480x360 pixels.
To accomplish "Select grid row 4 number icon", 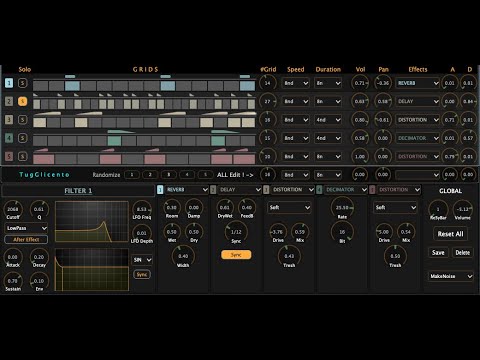I will pos(9,138).
